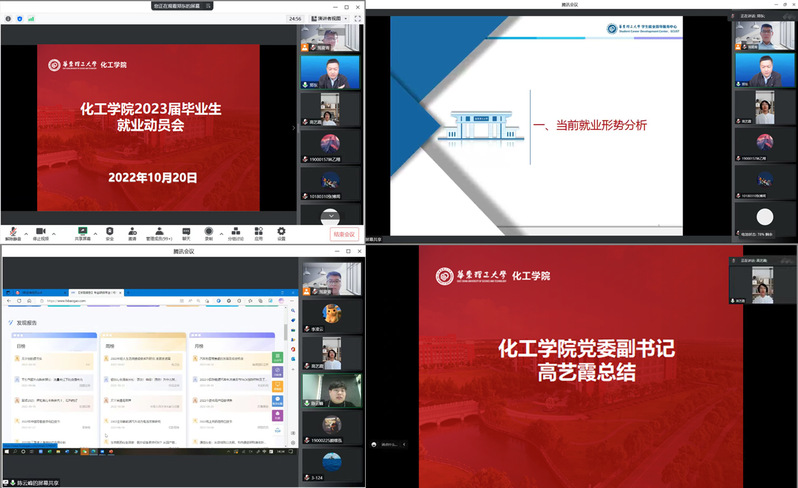
Task: Click the meeting info icon at top-left
Action: (7, 18)
